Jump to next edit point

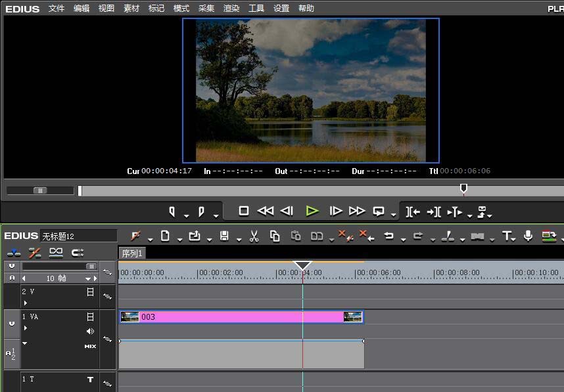(x=434, y=212)
